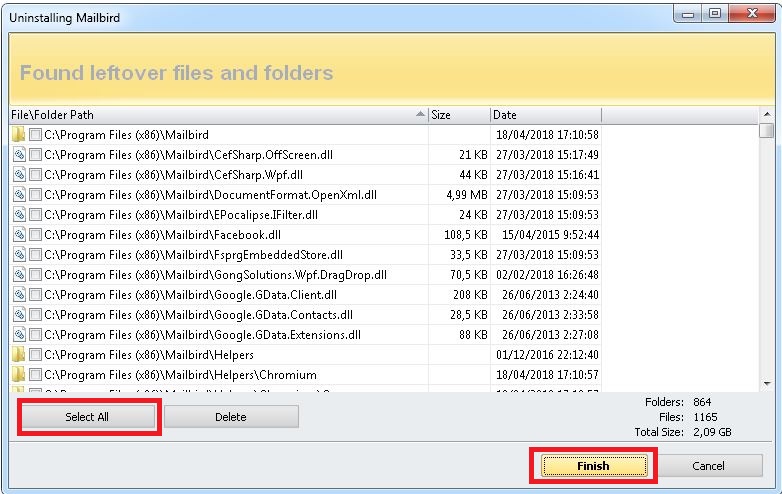Click the Delete button
This screenshot has height=494, width=782.
(x=231, y=417)
